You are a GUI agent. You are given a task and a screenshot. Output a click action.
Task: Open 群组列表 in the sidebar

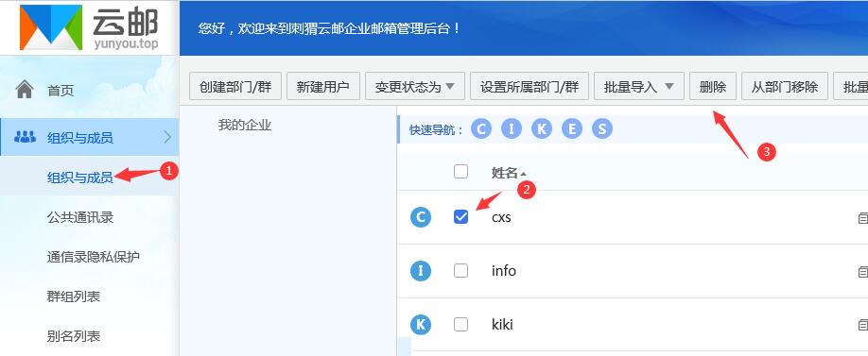click(x=74, y=297)
